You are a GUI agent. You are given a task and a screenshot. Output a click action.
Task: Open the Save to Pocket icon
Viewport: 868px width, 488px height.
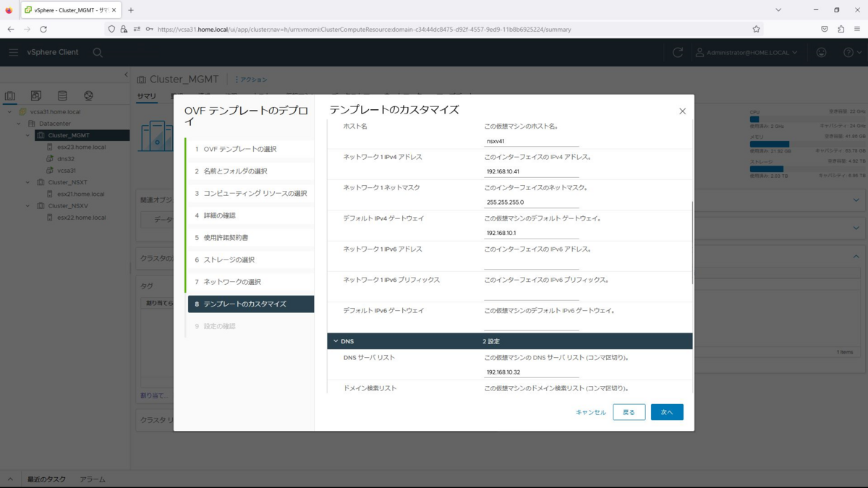tap(824, 29)
